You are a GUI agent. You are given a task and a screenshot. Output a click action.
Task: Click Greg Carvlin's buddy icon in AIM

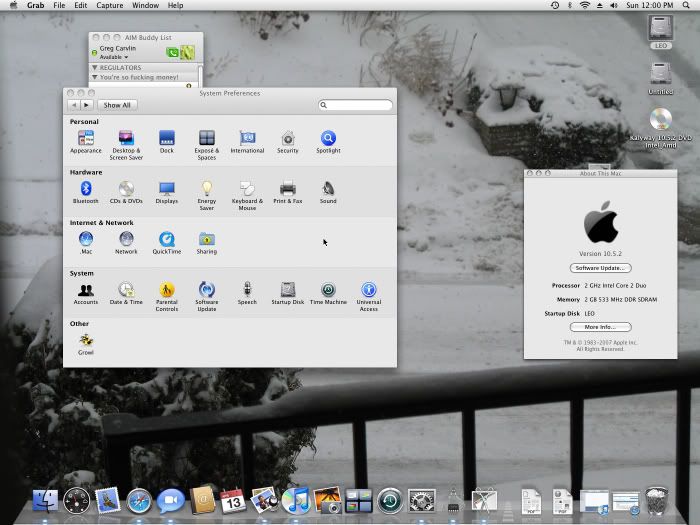tap(188, 53)
